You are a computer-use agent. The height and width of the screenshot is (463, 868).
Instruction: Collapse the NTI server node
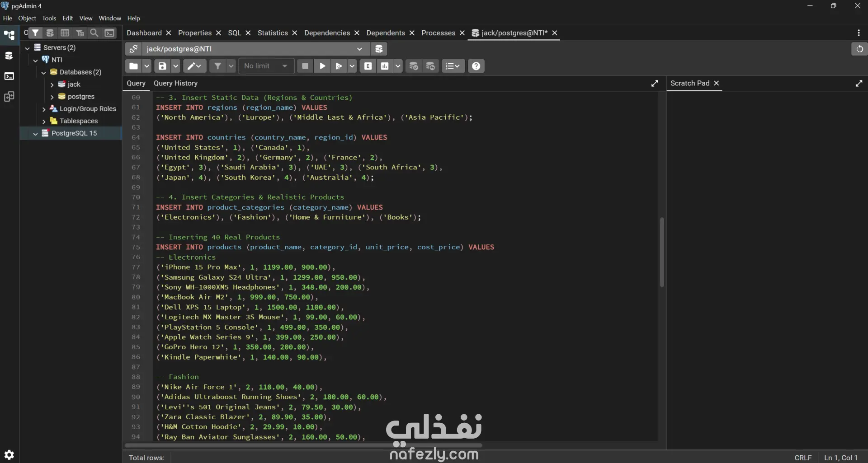35,60
